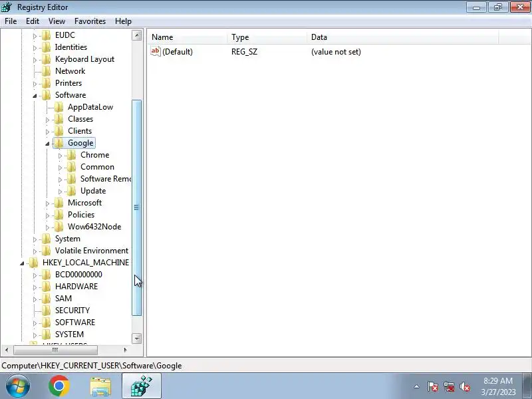Expand the Wow6432Node key
This screenshot has height=399, width=532.
point(47,227)
